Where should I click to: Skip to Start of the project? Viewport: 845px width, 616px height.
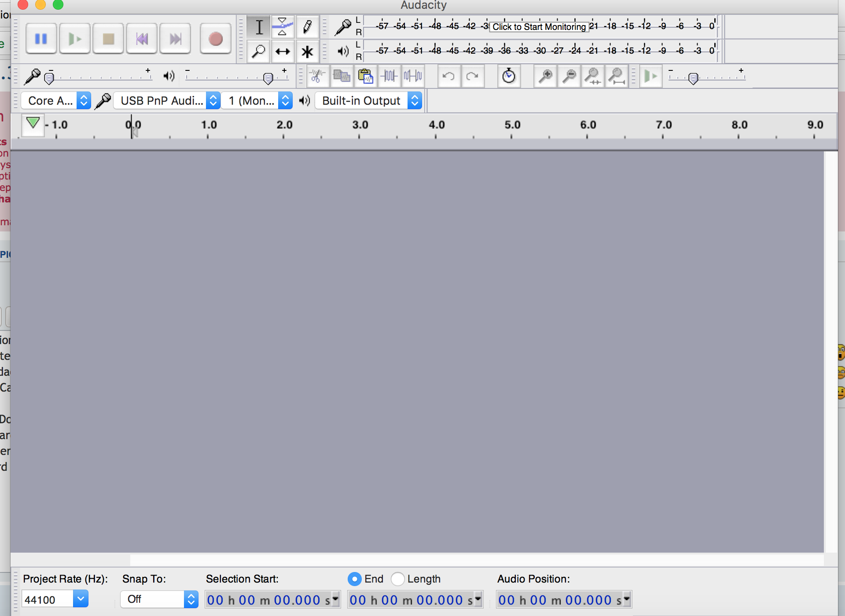[142, 39]
